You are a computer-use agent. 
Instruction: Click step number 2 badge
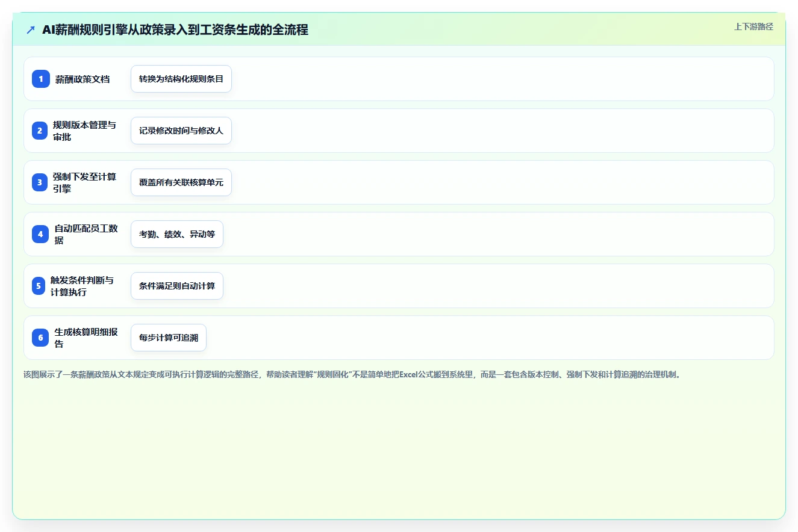click(x=40, y=131)
